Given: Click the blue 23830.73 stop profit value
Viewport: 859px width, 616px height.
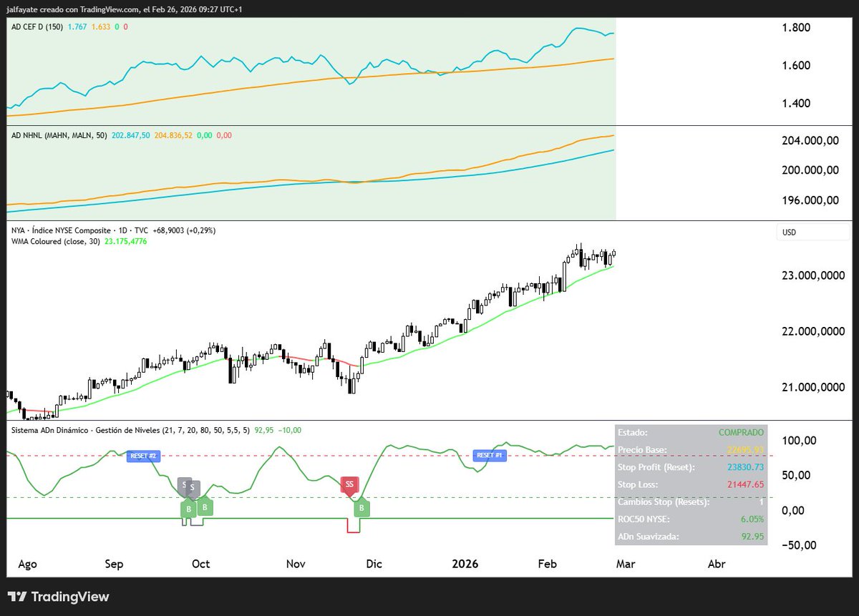Looking at the screenshot, I should pyautogui.click(x=745, y=466).
